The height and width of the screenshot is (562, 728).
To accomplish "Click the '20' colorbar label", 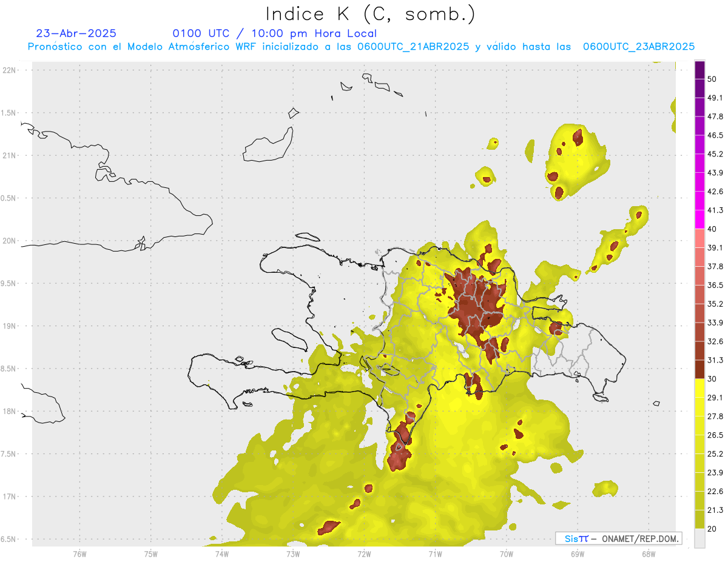I will 712,529.
